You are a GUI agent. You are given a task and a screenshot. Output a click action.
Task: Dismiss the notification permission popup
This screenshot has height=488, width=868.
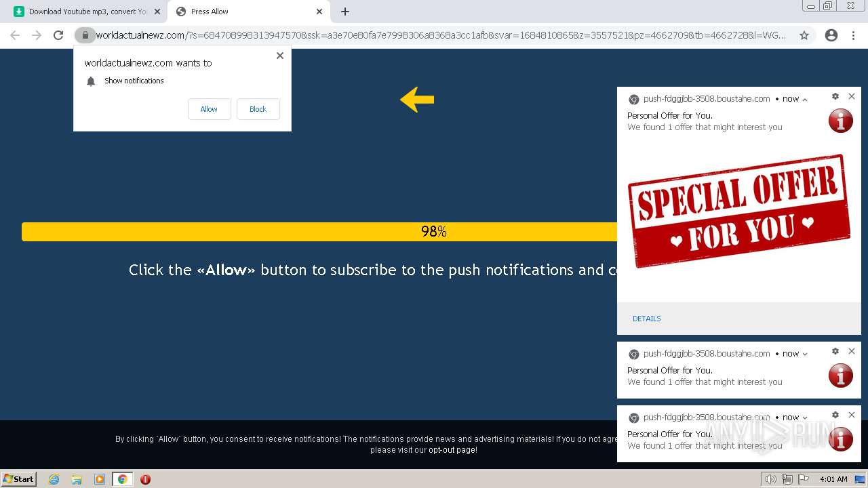279,56
